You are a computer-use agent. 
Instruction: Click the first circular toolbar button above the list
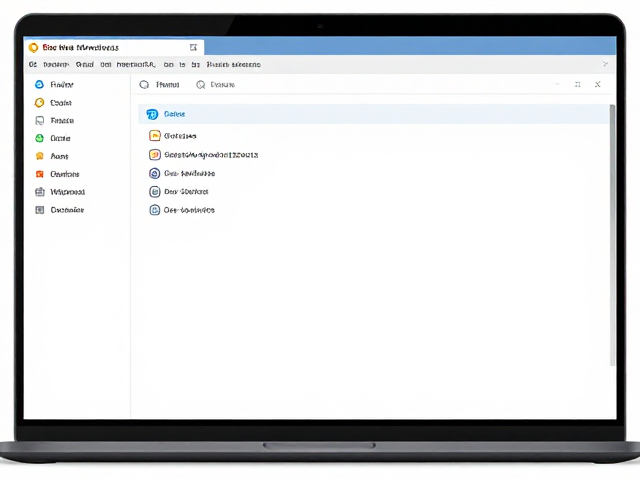tap(160, 84)
